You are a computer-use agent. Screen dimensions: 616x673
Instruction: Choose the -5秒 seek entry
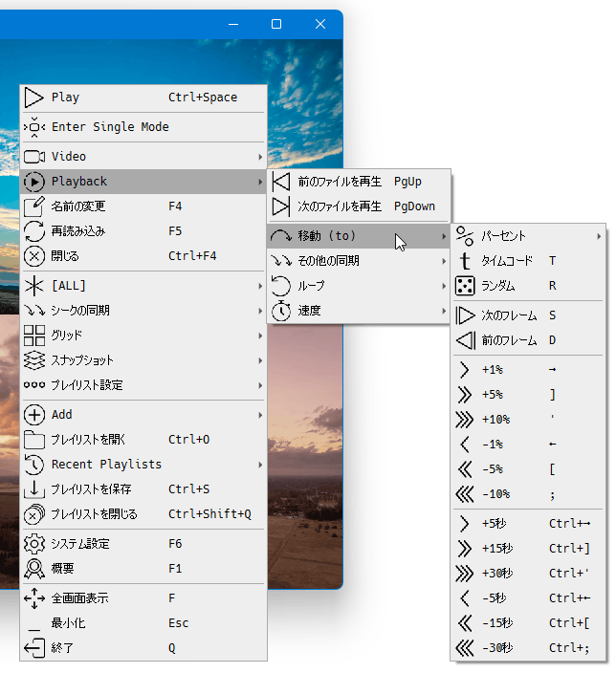coord(528,598)
